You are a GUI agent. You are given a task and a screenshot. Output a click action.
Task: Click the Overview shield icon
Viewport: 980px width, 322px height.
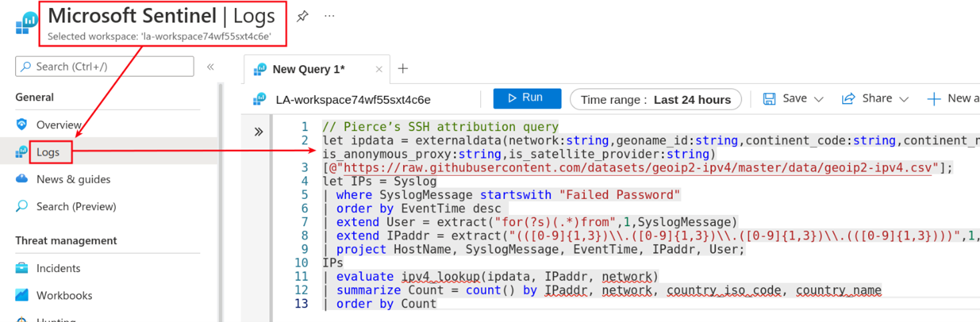(22, 124)
